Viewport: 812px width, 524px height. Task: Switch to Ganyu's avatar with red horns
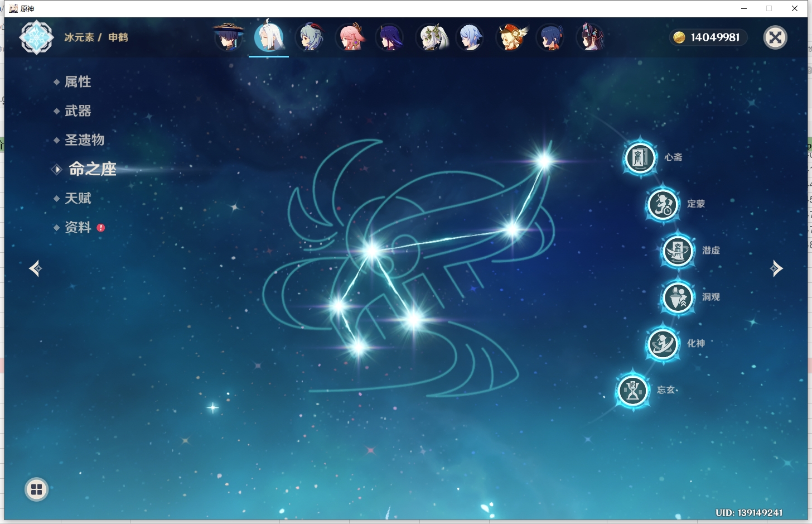[x=310, y=37]
